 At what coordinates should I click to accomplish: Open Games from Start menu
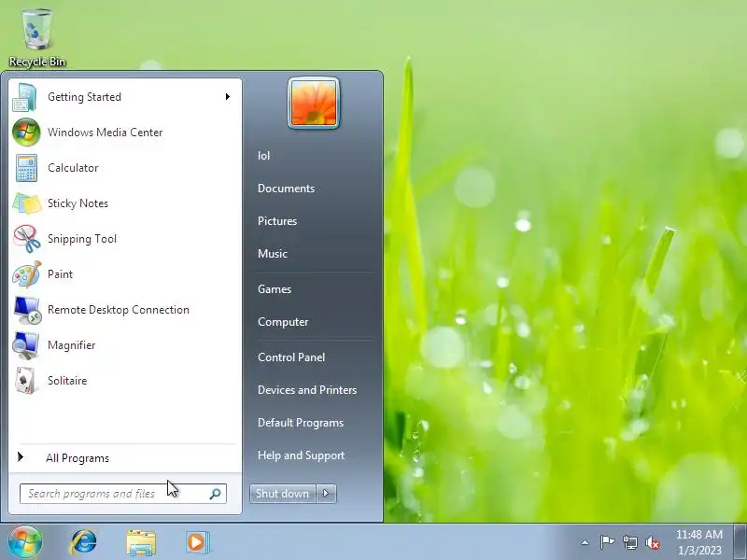[x=274, y=289]
